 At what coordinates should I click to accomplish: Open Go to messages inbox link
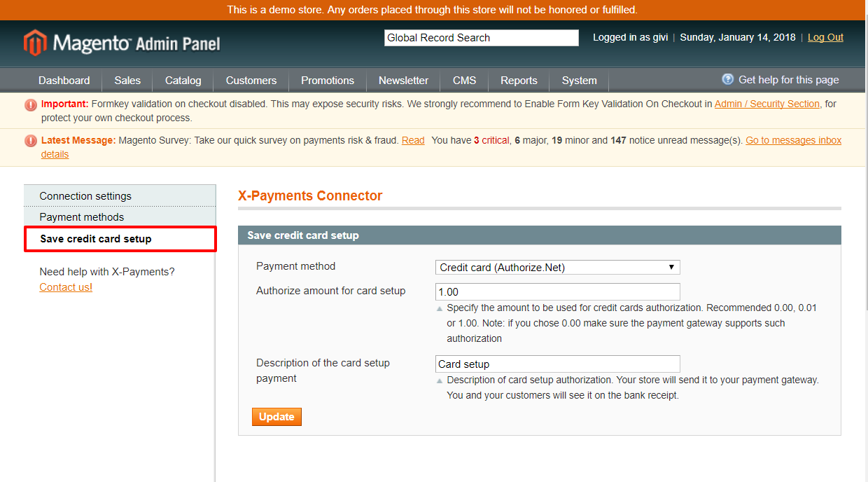(793, 140)
